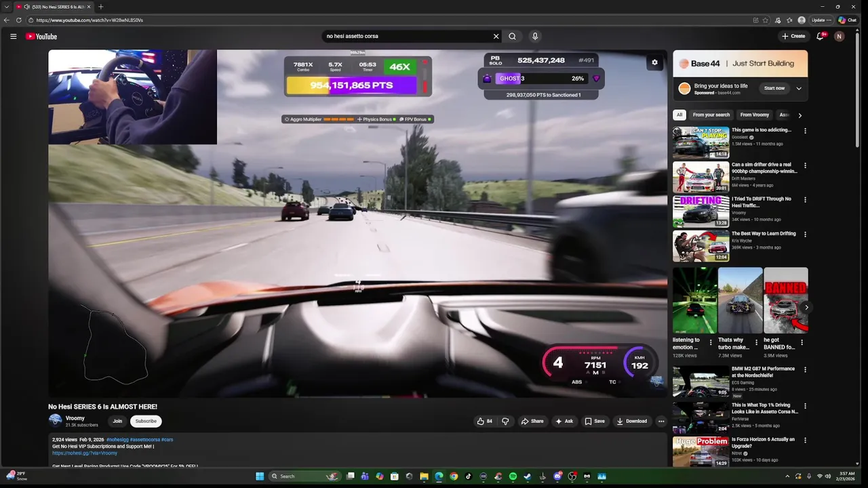Open options for 'Best Way to Learn Drifting' video
Viewport: 868px width, 488px height.
tap(805, 235)
